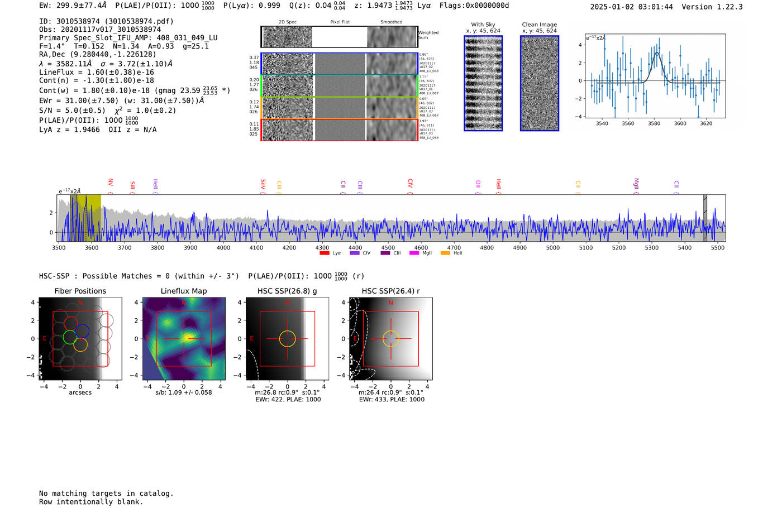Click the 2D Spec column header
This screenshot has height=532, width=782.
(288, 22)
